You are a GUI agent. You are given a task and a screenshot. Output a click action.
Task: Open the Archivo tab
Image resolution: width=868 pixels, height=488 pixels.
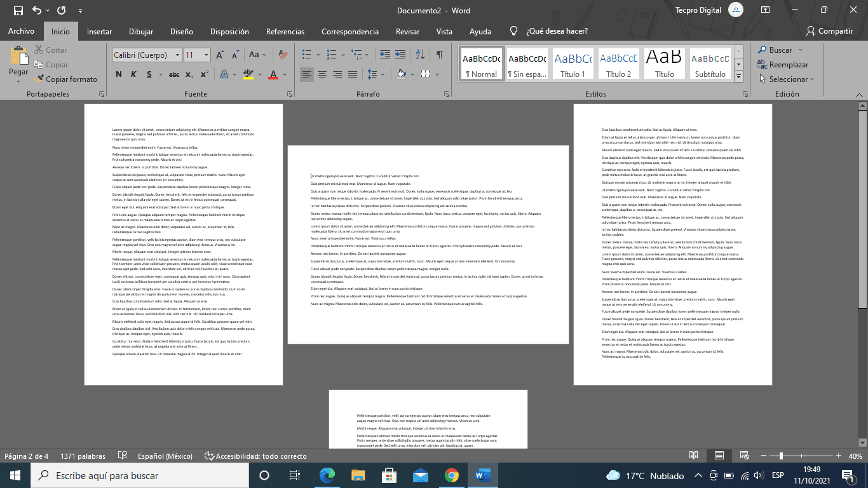click(x=21, y=31)
